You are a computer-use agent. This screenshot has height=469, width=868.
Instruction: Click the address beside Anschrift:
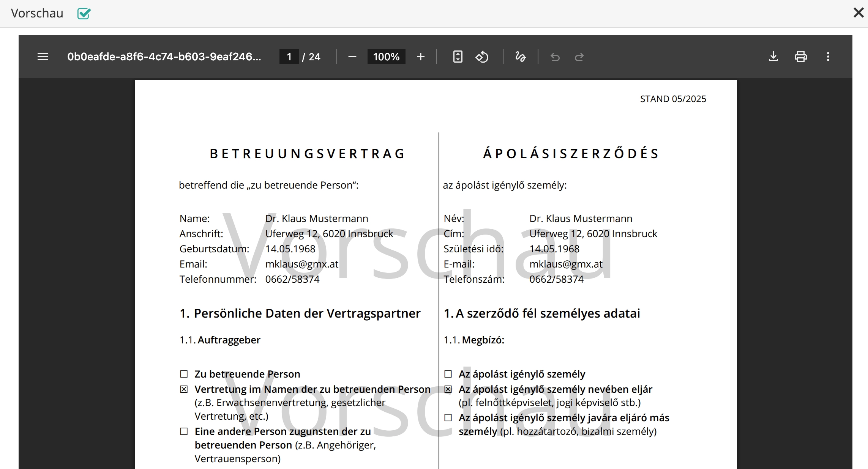[329, 234]
